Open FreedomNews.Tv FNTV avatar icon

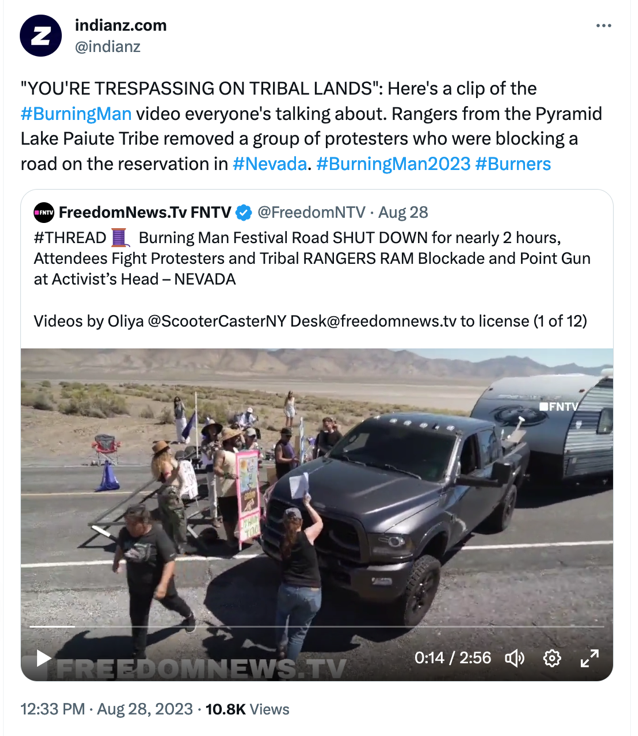coord(44,213)
